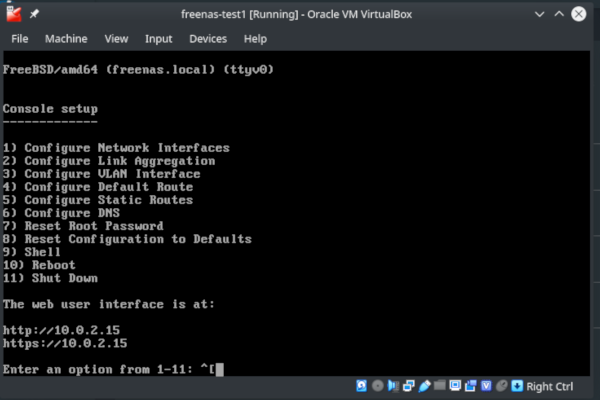
Task: Click the 'Configure Network Interfaces' line
Action: tap(116, 148)
